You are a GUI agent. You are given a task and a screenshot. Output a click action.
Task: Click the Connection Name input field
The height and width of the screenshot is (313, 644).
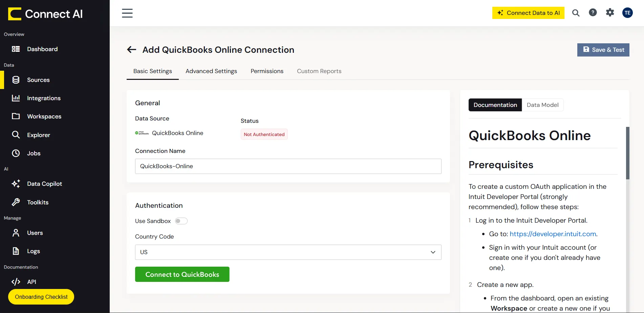click(x=288, y=166)
